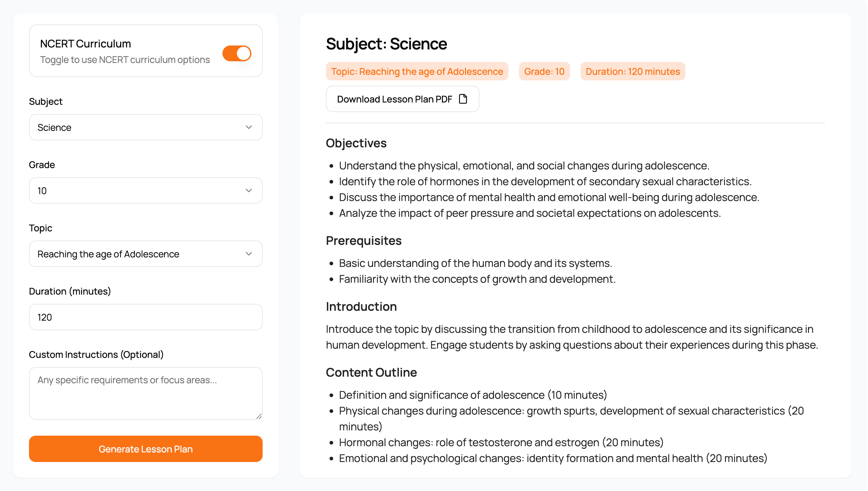
Task: Click the Grade dropdown chevron arrow
Action: (249, 190)
